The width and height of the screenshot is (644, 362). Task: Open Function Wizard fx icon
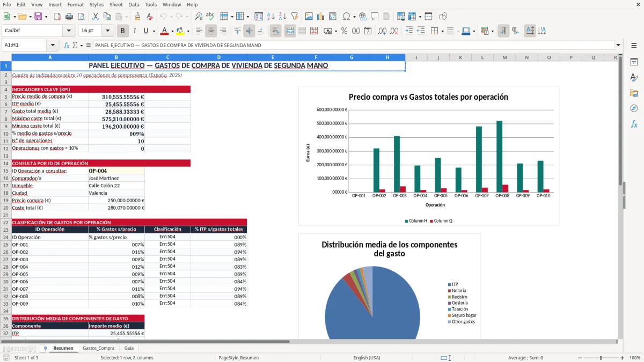67,46
